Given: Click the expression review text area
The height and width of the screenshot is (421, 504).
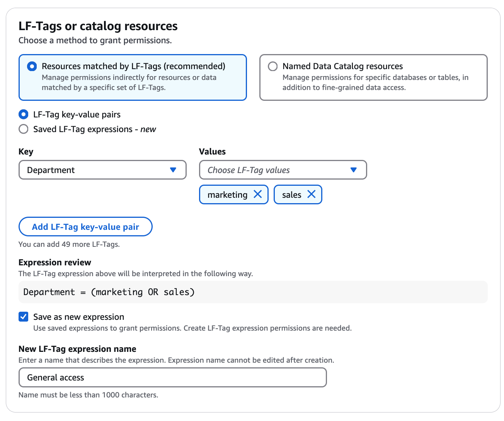Looking at the screenshot, I should click(253, 292).
